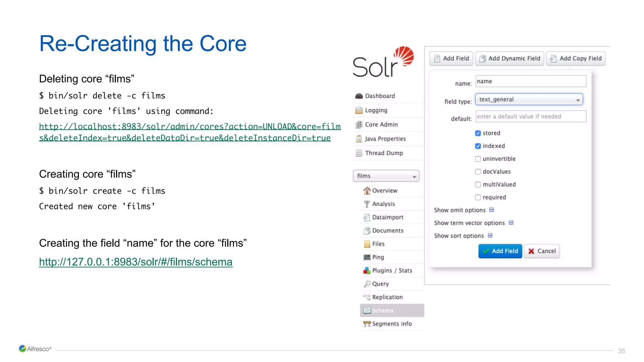The image size is (644, 362).
Task: Open the Segments info icon
Action: 367,324
